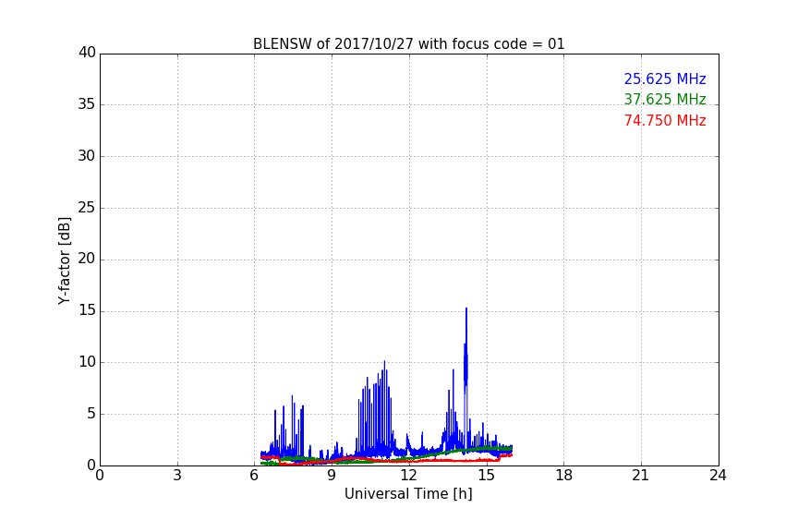Screen dimensions: 798x532
Task: Click the 'Y-factor [dB]' axis label
Action: coord(64,260)
